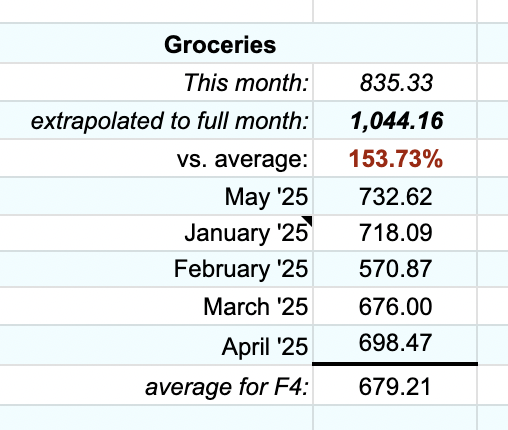Click the 679.21 average value cell
Screen dimensions: 508x430
(x=395, y=387)
